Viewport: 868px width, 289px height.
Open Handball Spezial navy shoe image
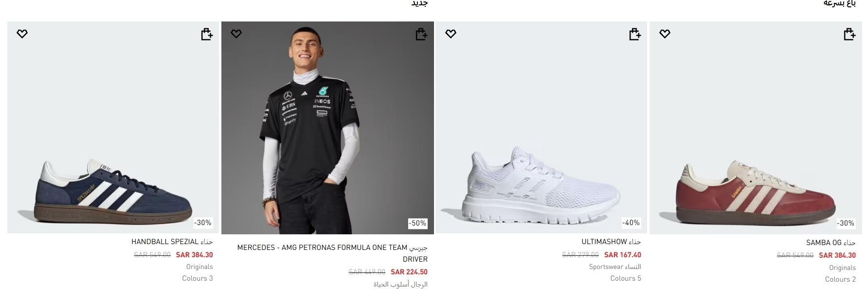tap(113, 186)
